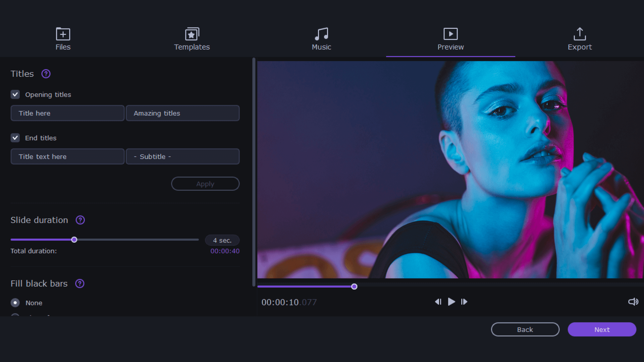Disable the End titles checkbox

(x=15, y=138)
